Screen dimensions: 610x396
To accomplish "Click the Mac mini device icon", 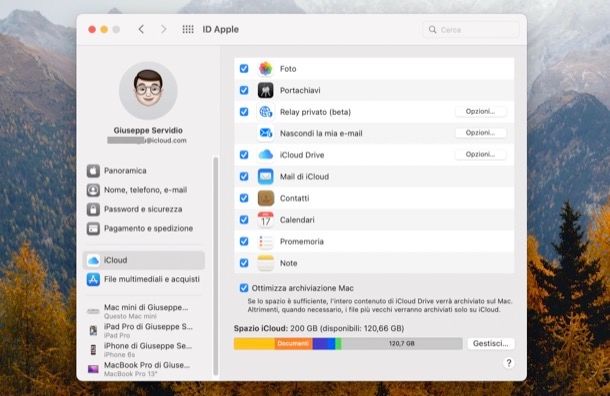I will [93, 311].
